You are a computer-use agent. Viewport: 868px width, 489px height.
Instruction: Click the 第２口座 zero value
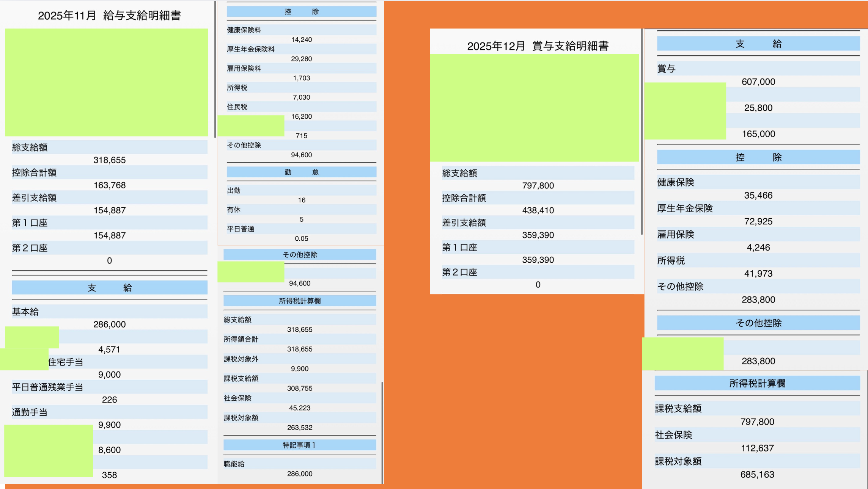(109, 260)
